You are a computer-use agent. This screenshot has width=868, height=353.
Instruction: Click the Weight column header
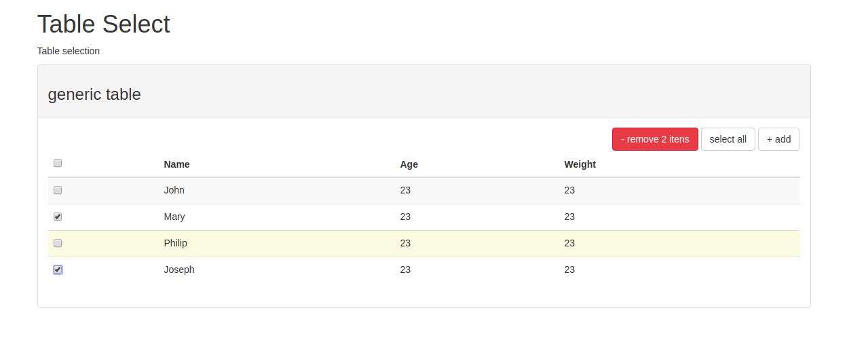(580, 164)
